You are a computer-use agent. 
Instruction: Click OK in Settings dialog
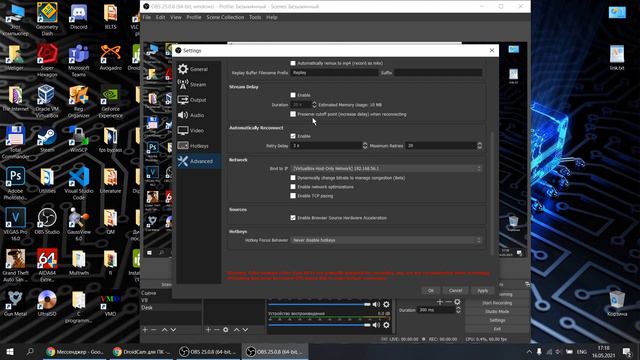pyautogui.click(x=431, y=291)
